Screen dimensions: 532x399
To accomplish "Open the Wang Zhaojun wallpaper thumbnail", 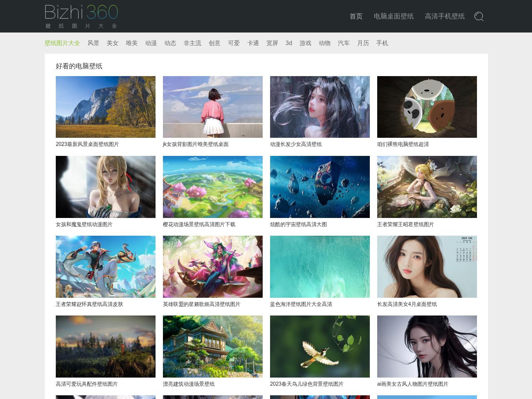I will (427, 187).
